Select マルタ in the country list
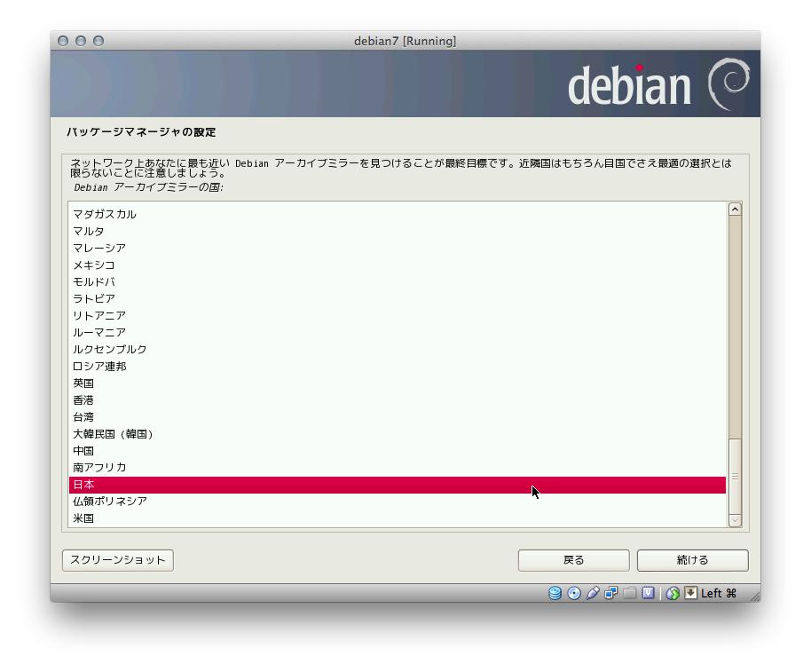This screenshot has width=811, height=672. [398, 231]
